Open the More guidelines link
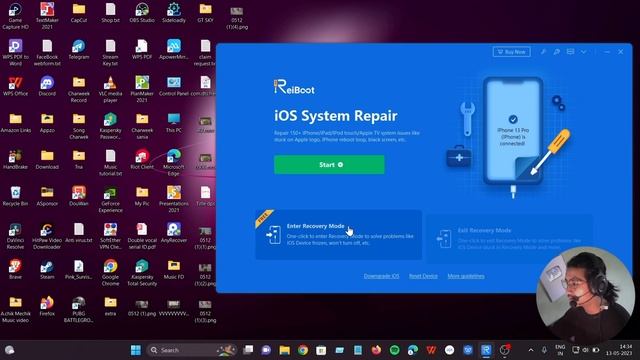This screenshot has width=640, height=360. 466,276
